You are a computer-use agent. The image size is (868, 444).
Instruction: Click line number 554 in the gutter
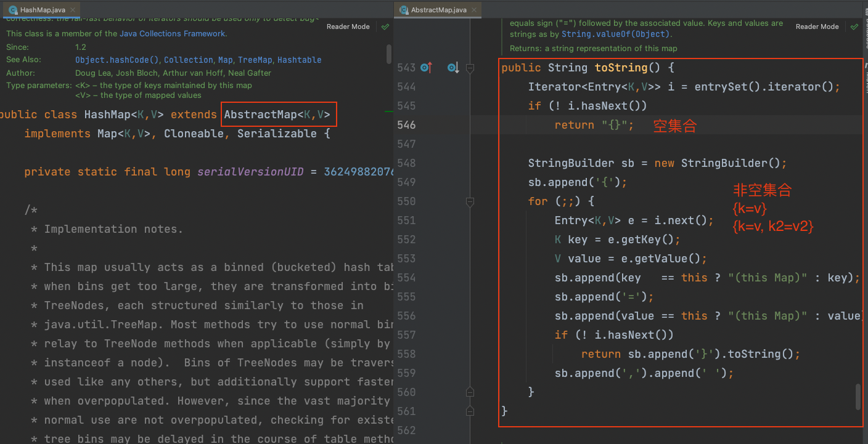pos(406,278)
